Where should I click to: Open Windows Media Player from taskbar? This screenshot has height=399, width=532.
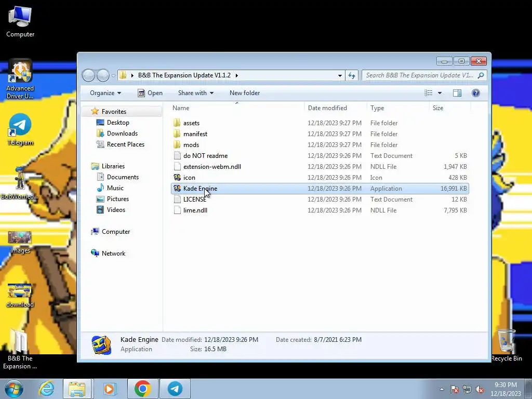(109, 389)
